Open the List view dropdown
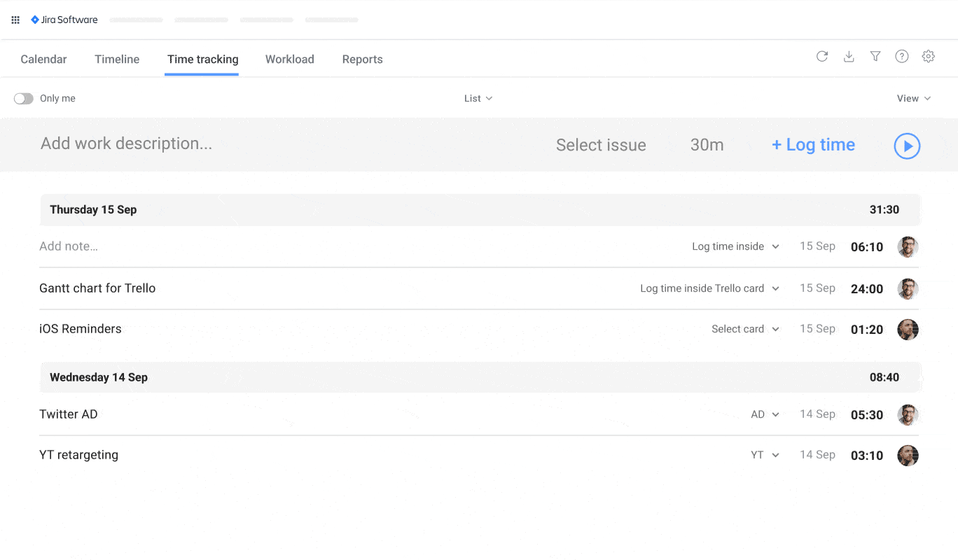This screenshot has width=958, height=560. [x=478, y=98]
